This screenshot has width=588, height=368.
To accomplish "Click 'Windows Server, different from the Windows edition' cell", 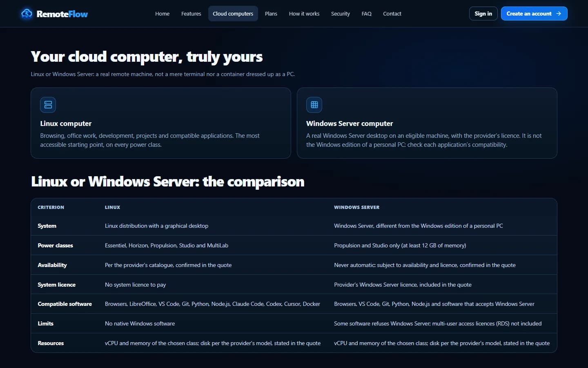I will pos(419,226).
